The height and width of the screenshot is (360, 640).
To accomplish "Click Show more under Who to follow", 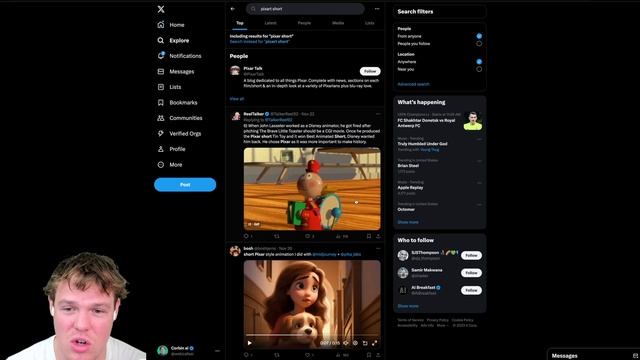I will click(408, 306).
